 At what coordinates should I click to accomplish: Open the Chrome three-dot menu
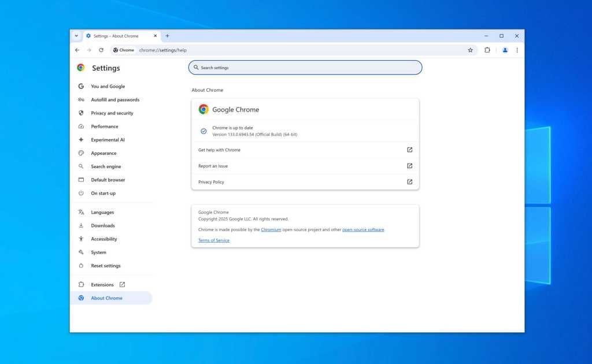[x=517, y=50]
